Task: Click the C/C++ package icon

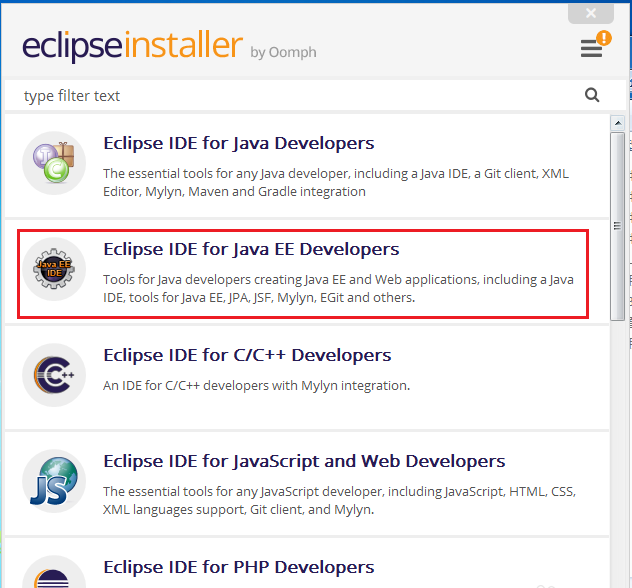Action: click(54, 375)
